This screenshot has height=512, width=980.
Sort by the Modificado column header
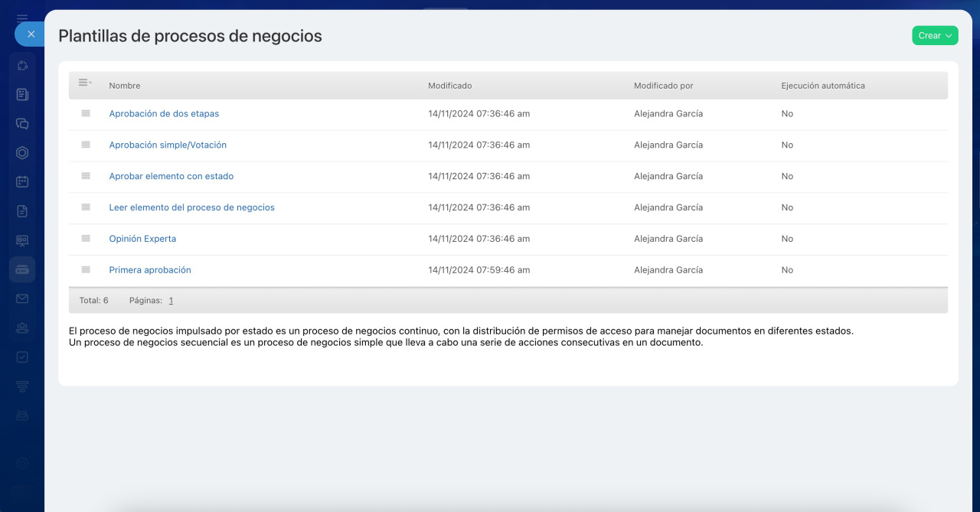point(449,86)
